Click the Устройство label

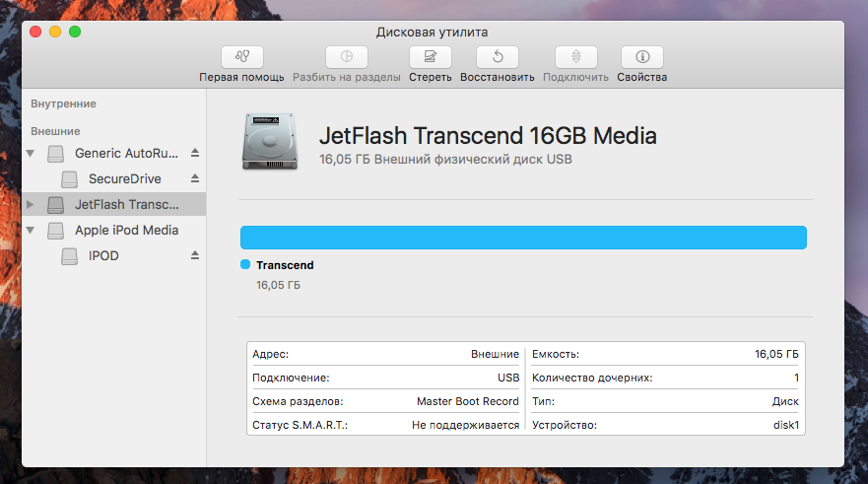point(565,425)
